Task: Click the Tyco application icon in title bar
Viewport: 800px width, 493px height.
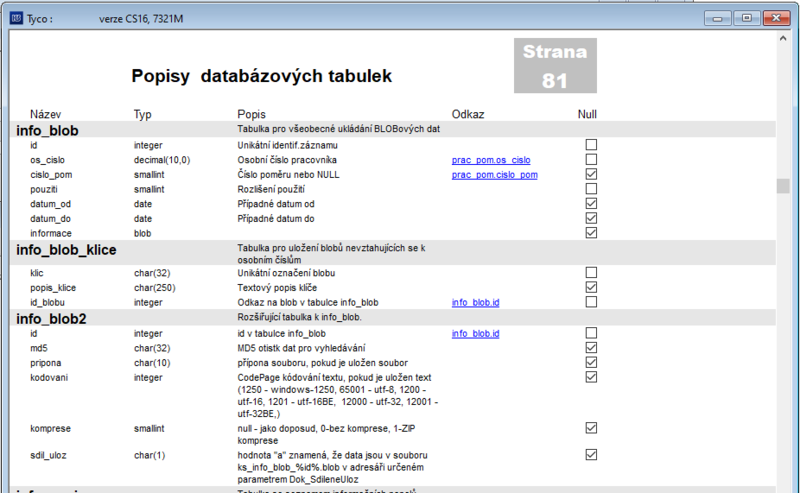Action: point(16,18)
